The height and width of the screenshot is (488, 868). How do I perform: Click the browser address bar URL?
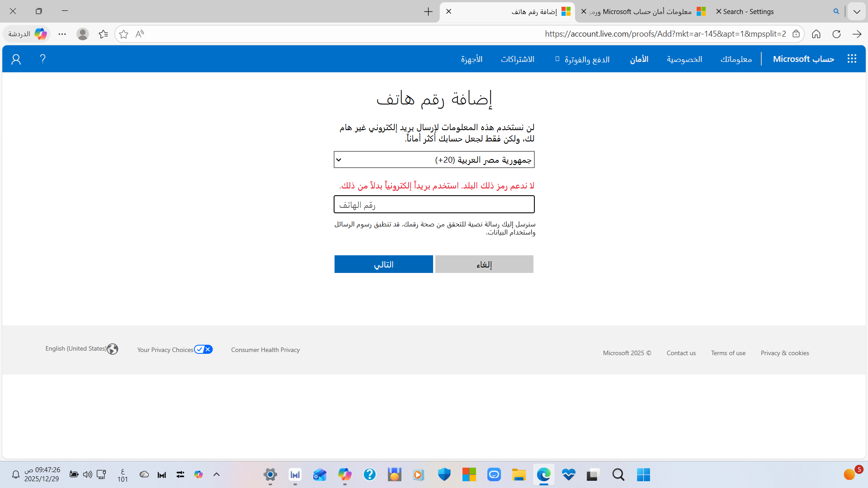665,34
